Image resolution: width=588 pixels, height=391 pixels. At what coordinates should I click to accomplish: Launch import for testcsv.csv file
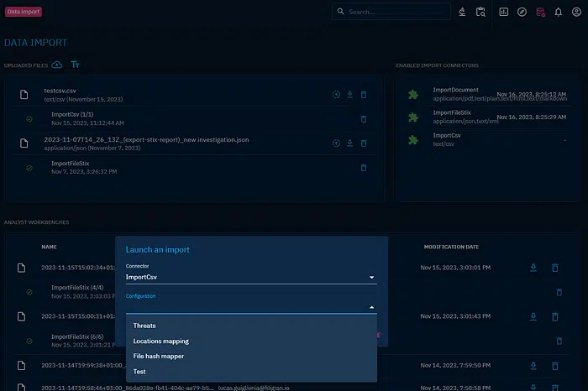tap(335, 95)
